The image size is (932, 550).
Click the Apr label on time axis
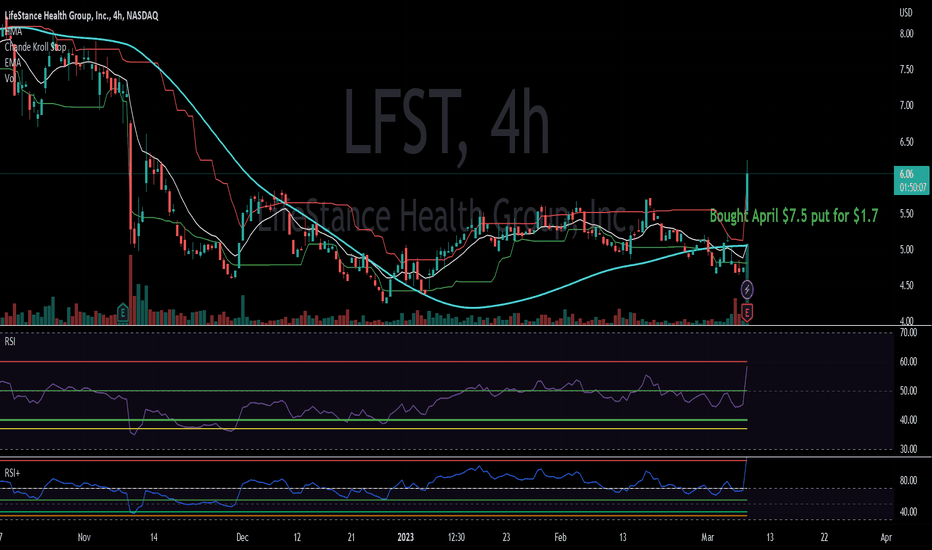click(886, 538)
